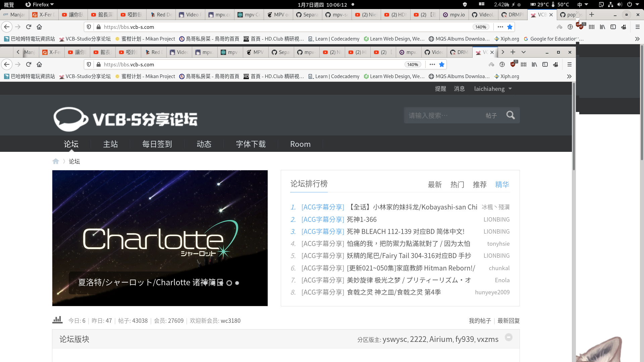Reload page in front Firefox window
Screen dimensions: 644x362
point(29,64)
